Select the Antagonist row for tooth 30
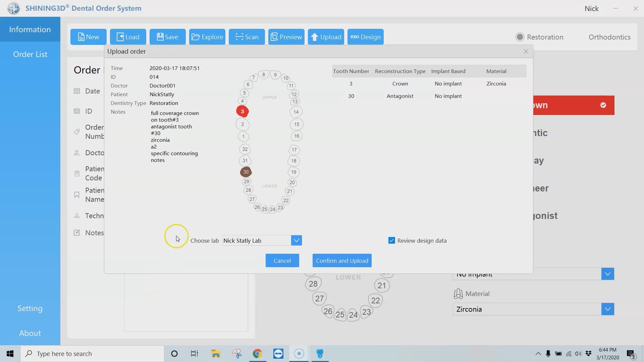644x362 pixels. coord(429,96)
